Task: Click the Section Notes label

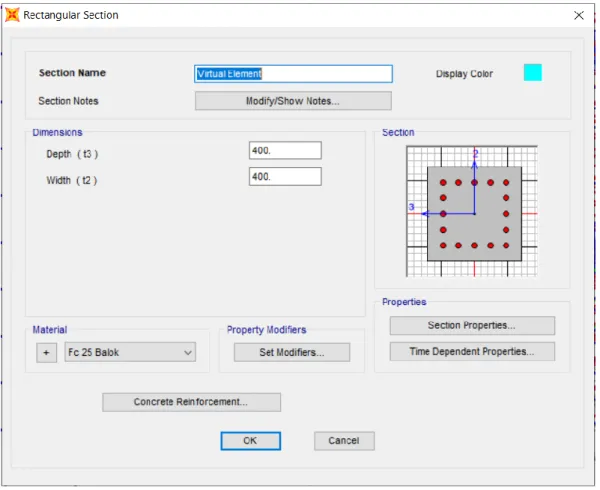Action: tap(68, 101)
